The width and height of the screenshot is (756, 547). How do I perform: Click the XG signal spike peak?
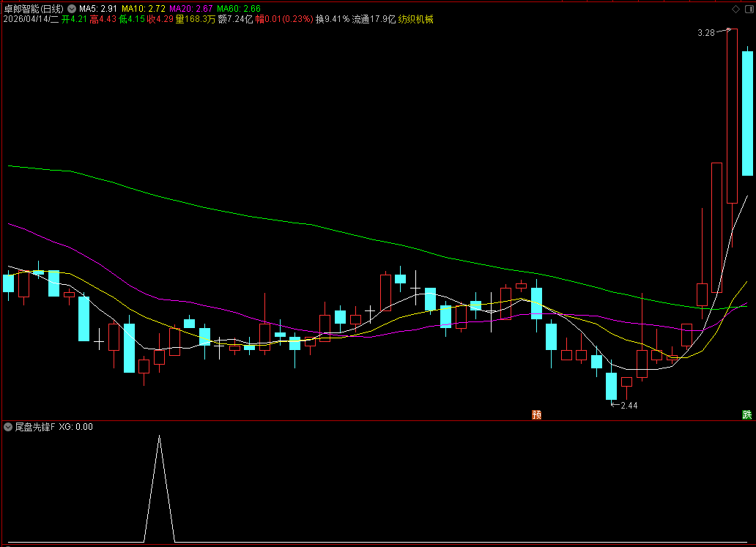[x=159, y=436]
